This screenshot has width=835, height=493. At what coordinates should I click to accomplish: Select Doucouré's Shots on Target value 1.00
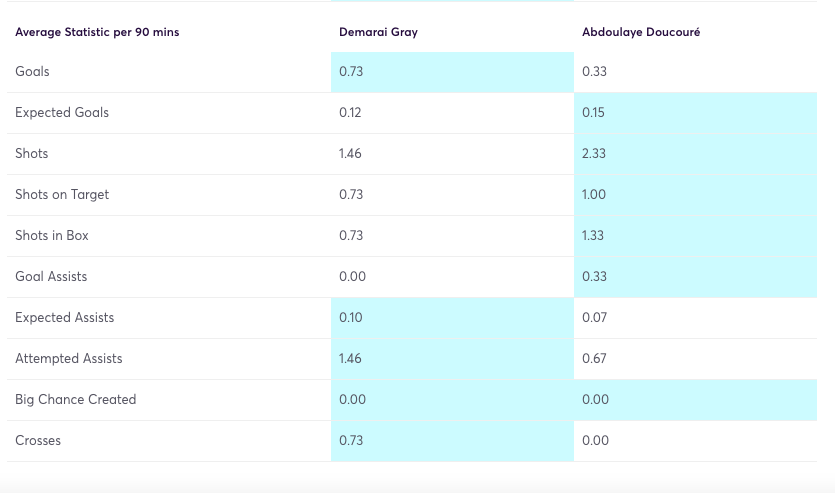click(594, 194)
